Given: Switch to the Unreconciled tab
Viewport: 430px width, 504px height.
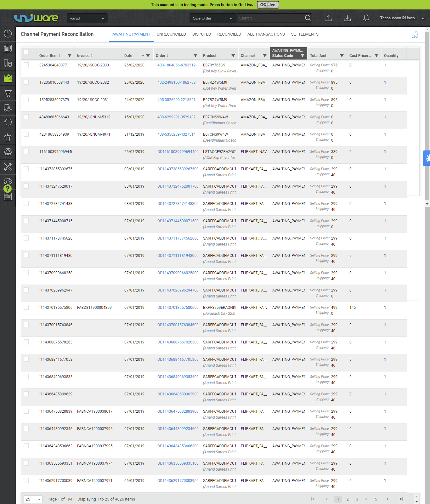Looking at the screenshot, I should point(171,34).
